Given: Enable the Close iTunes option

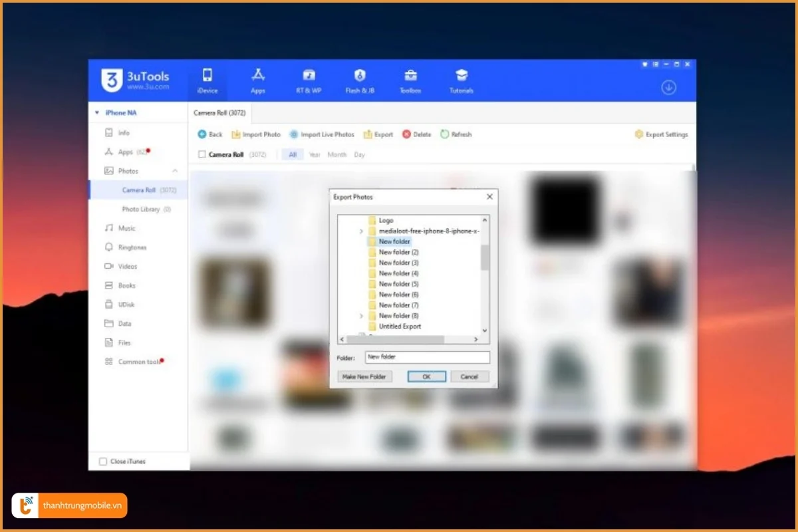Looking at the screenshot, I should 103,461.
